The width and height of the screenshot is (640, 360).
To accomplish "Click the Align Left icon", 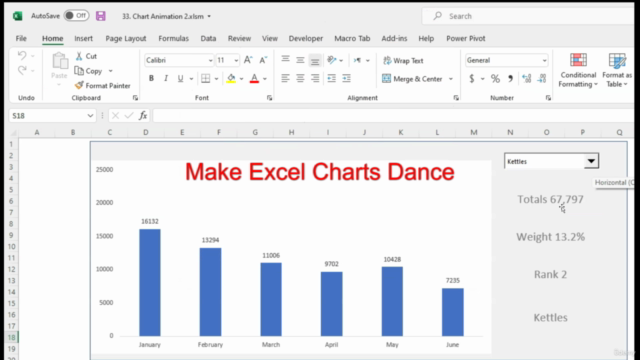I will coord(285,78).
